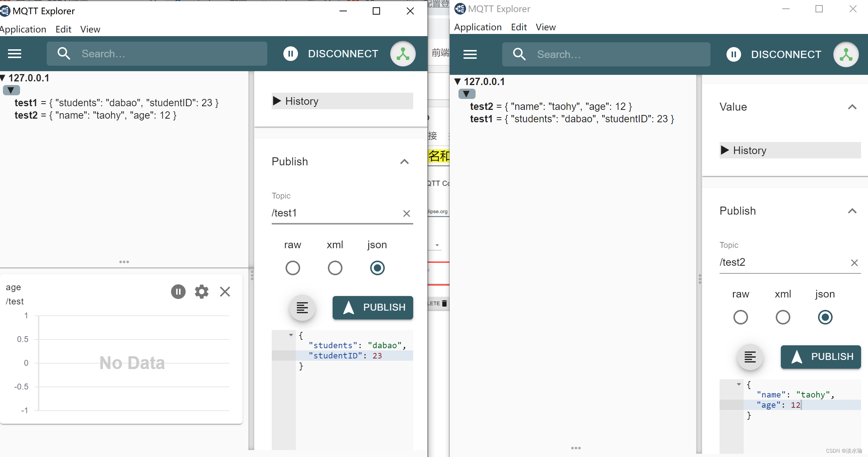Collapse root topic node in right window
This screenshot has width=868, height=457.
click(x=466, y=94)
